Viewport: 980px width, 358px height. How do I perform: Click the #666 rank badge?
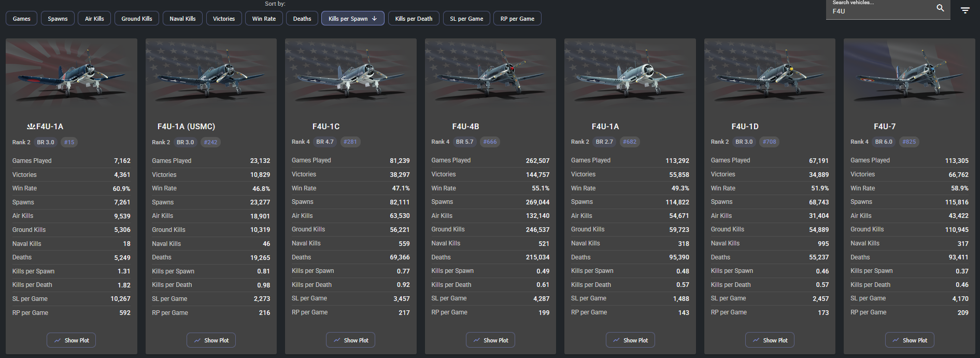490,142
